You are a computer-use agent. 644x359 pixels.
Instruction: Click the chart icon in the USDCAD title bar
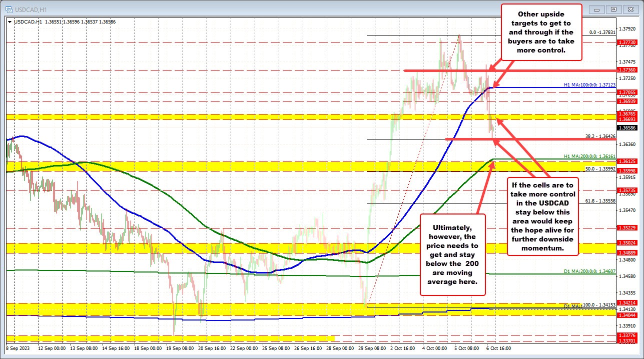tap(10, 9)
